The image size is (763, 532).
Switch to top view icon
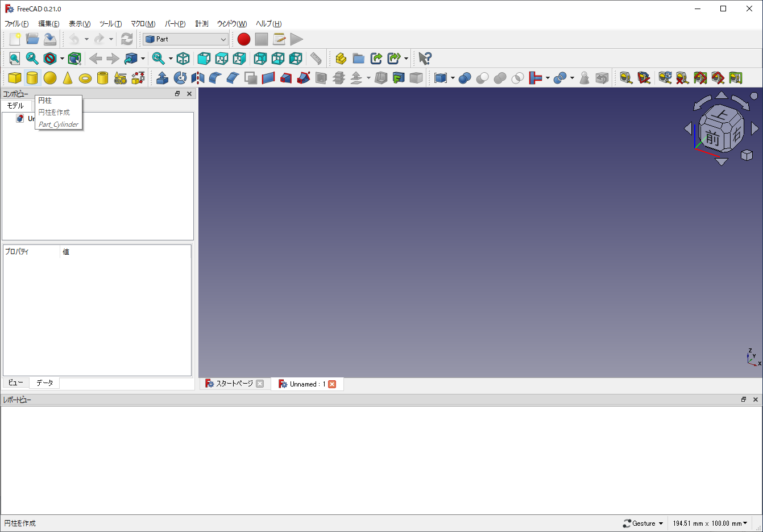pyautogui.click(x=222, y=59)
